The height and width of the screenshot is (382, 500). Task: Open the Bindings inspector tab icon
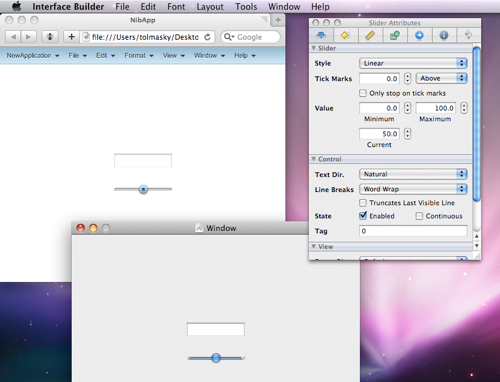(395, 35)
